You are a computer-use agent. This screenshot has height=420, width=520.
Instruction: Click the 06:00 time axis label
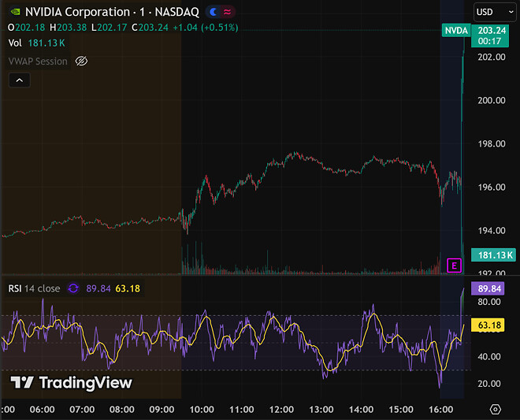coord(42,410)
